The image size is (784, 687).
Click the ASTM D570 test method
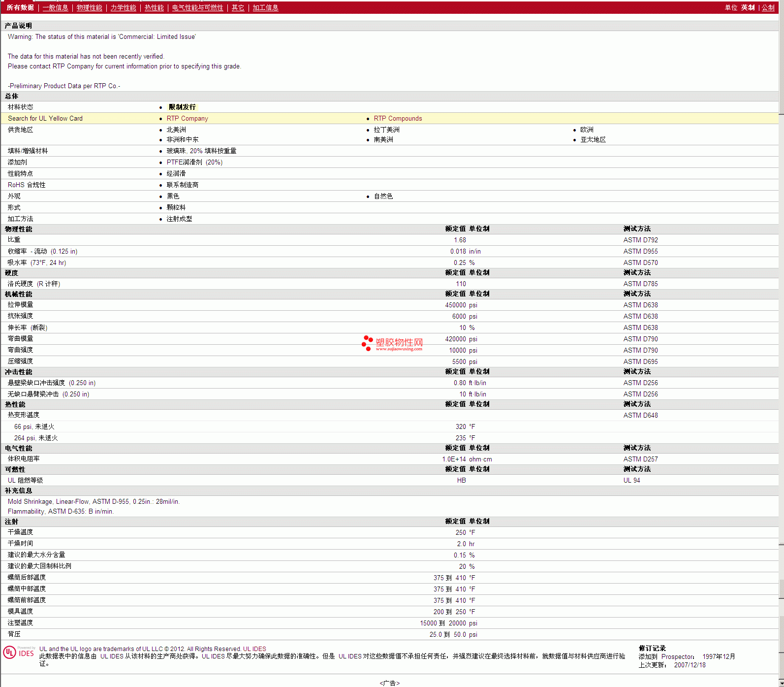tap(640, 262)
